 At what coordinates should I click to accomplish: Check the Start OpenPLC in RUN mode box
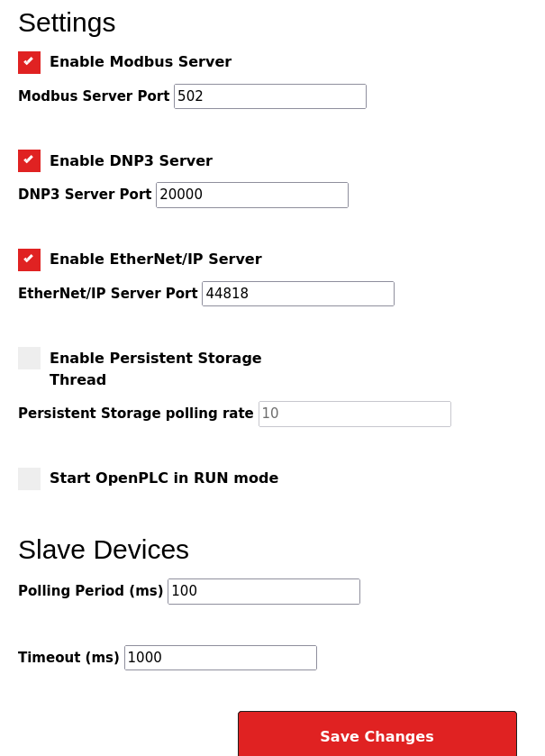click(x=29, y=478)
